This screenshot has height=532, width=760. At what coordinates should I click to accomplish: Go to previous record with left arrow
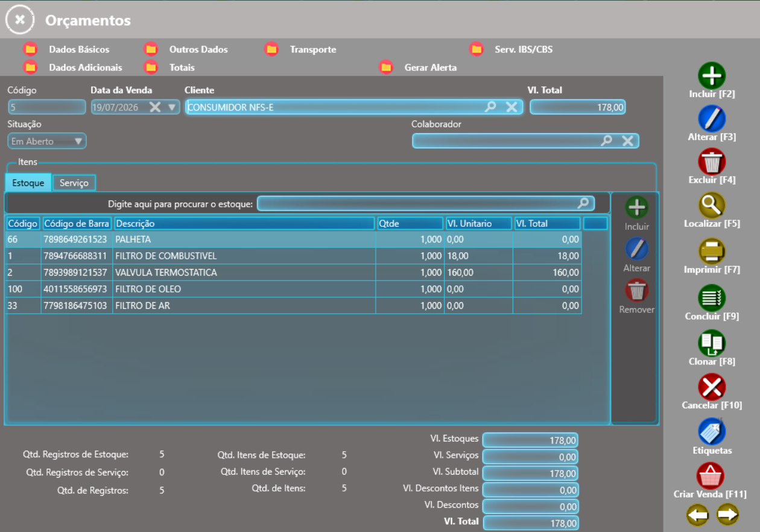(x=697, y=515)
